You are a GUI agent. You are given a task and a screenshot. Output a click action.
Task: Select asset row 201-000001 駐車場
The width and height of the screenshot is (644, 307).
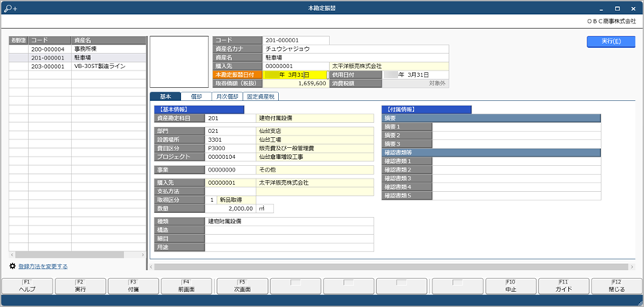pyautogui.click(x=78, y=57)
